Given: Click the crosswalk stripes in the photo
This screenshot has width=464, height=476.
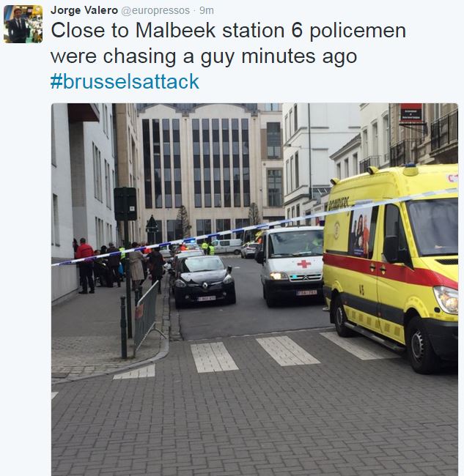Looking at the screenshot, I should [x=286, y=353].
